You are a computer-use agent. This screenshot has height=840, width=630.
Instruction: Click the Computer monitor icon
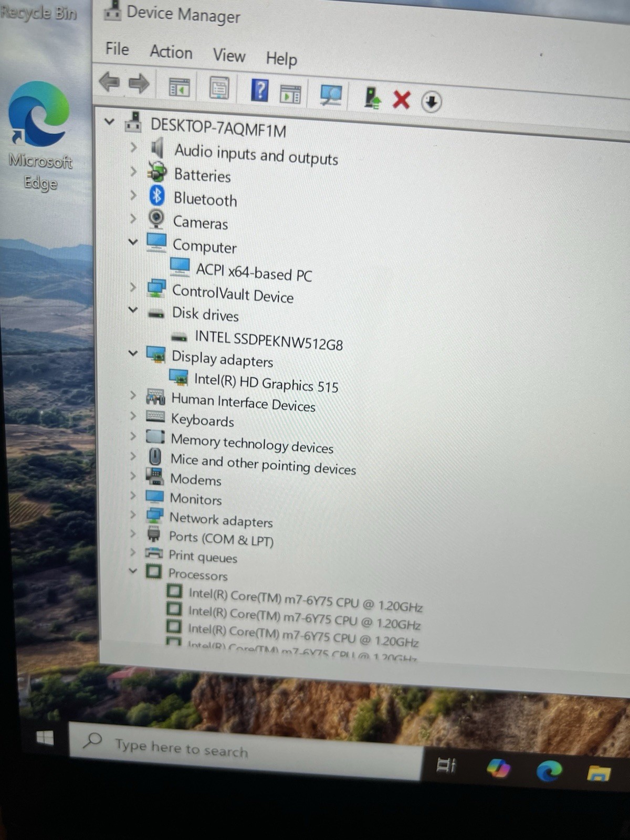click(156, 242)
